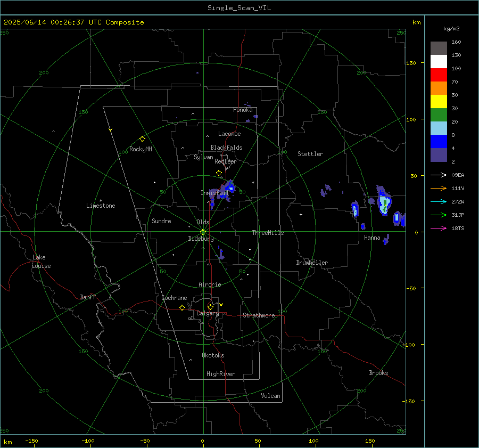Select the yellow diamond marker near RockyMH

[x=142, y=139]
